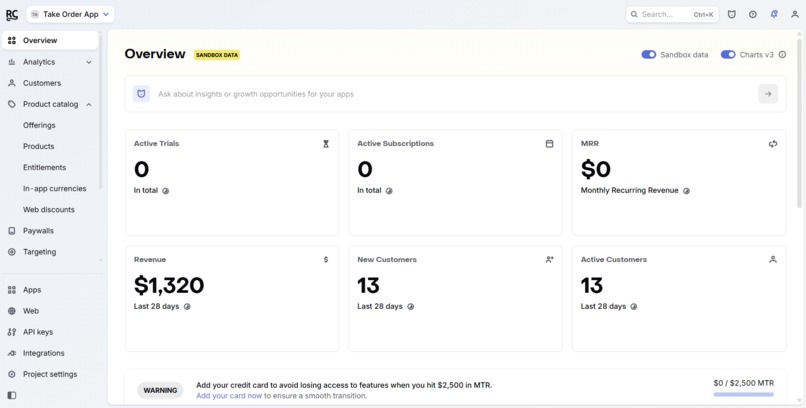Click the sidebar vertical scrollbar

100,110
